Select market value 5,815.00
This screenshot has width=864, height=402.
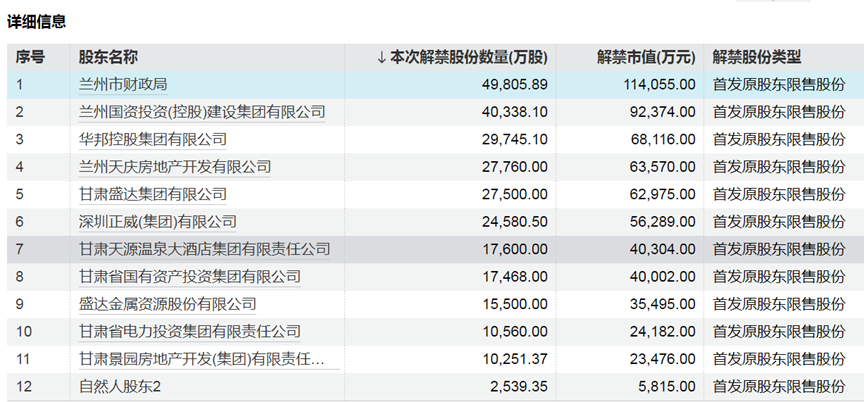[x=667, y=387]
